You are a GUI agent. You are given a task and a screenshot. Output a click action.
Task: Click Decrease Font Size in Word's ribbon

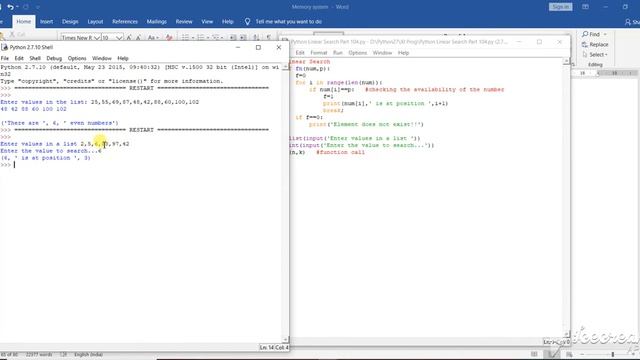tap(138, 38)
